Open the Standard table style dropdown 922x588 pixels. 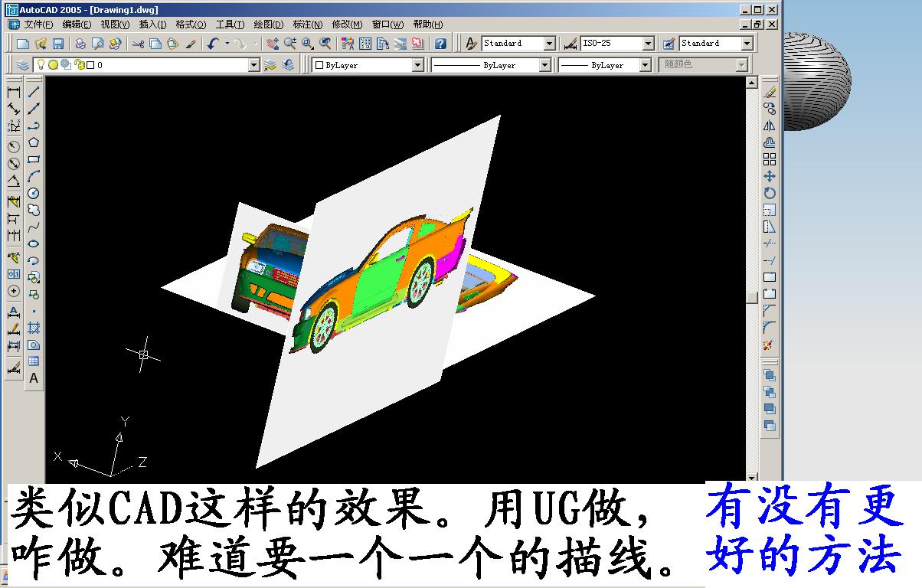pos(747,44)
